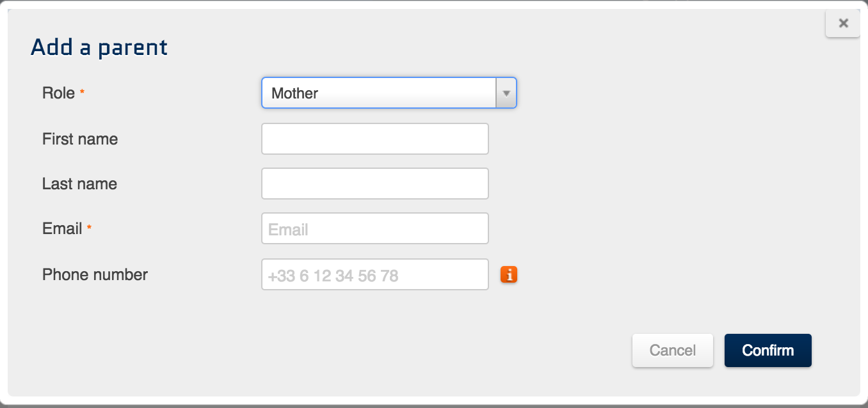Confirm adding the parent
The height and width of the screenshot is (408, 868).
pos(768,350)
